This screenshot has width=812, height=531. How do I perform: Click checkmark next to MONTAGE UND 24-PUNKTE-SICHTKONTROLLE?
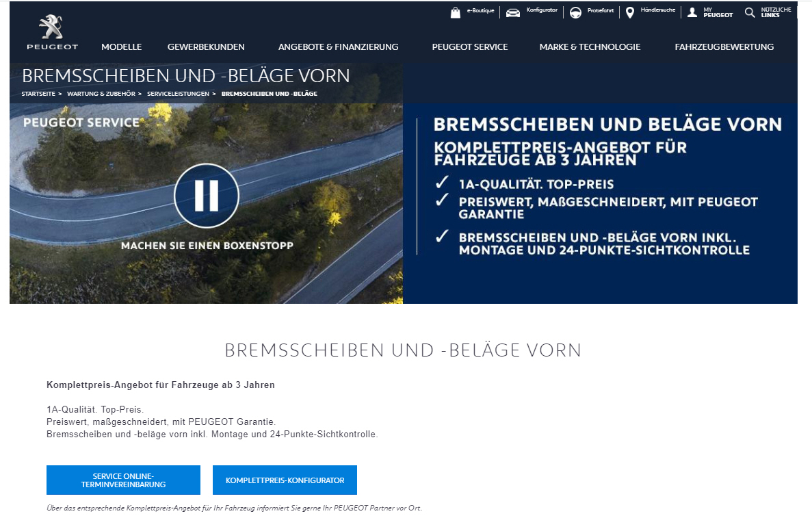442,236
